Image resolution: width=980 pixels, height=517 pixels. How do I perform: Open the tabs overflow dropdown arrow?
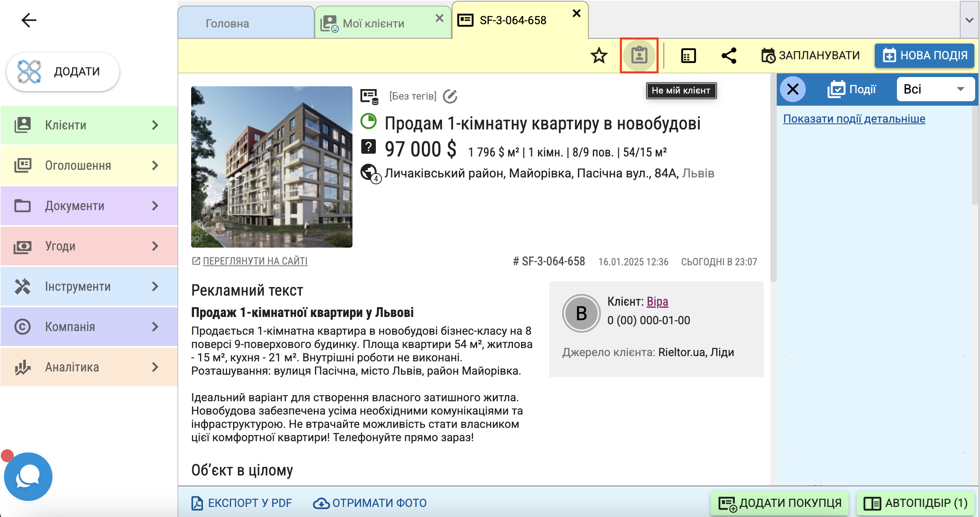coord(970,20)
